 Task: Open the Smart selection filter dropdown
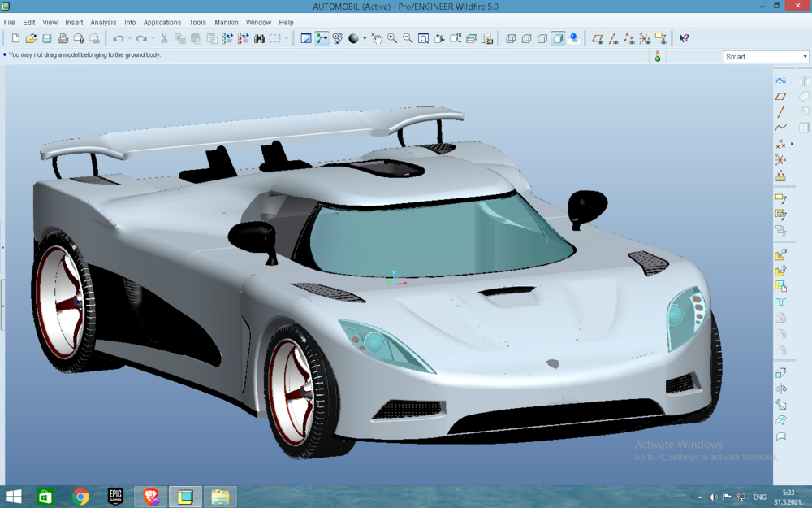766,57
